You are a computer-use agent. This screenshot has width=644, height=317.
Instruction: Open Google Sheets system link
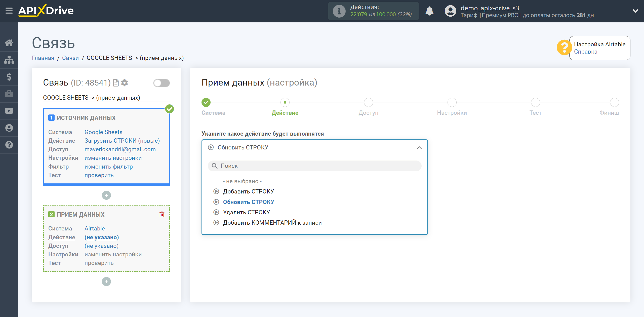[x=103, y=132]
